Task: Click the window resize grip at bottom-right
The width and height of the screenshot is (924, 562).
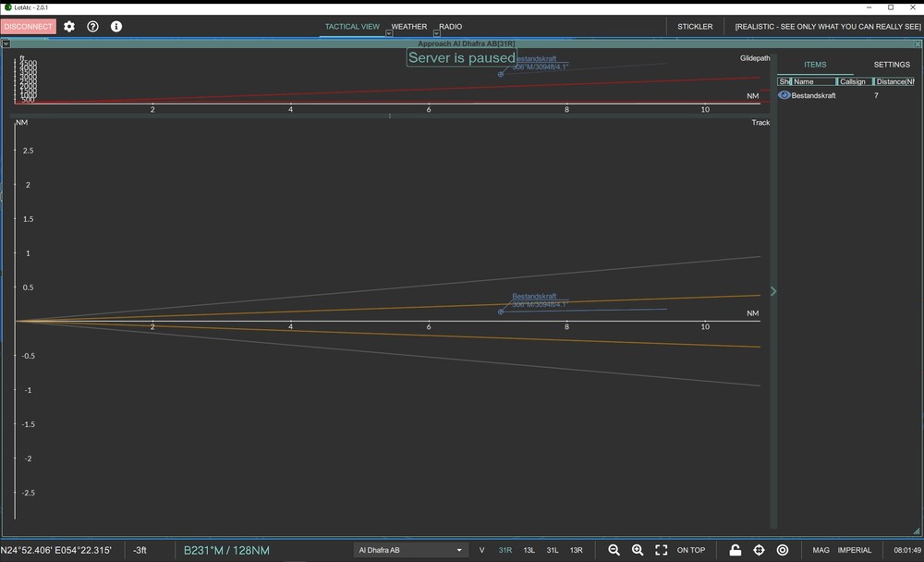Action: tap(917, 531)
